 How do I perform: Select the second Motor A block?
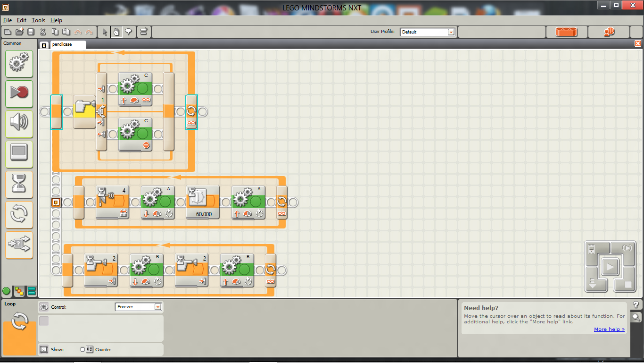point(248,202)
